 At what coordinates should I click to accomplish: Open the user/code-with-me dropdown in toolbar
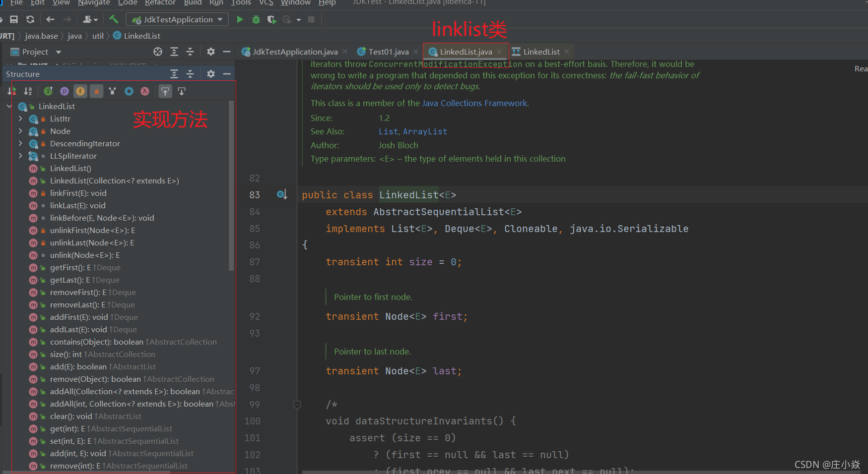click(90, 19)
